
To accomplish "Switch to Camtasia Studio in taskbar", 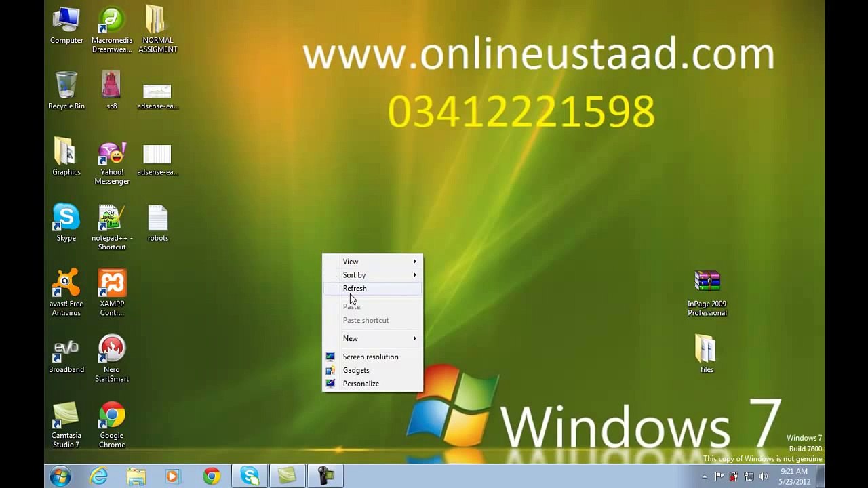I will click(288, 476).
